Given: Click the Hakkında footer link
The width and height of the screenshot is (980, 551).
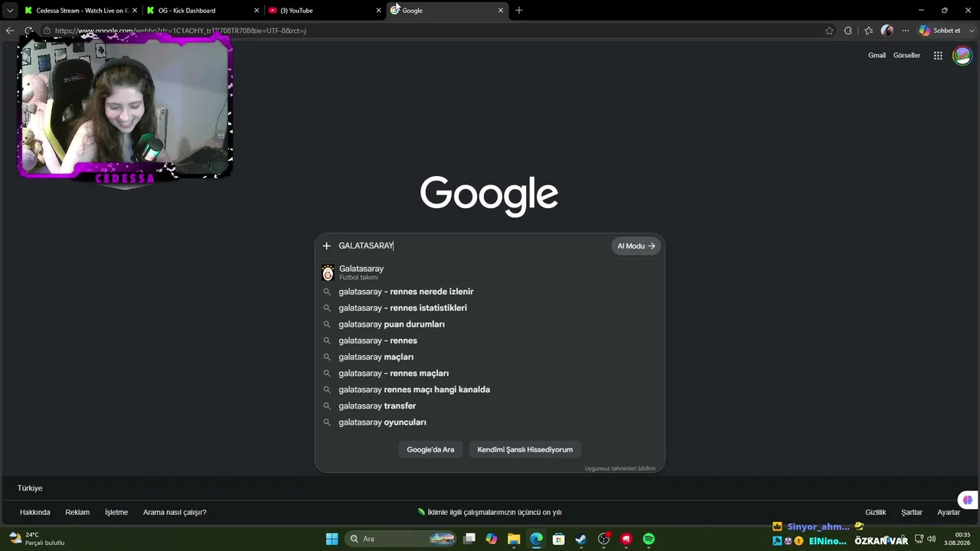Looking at the screenshot, I should point(35,512).
